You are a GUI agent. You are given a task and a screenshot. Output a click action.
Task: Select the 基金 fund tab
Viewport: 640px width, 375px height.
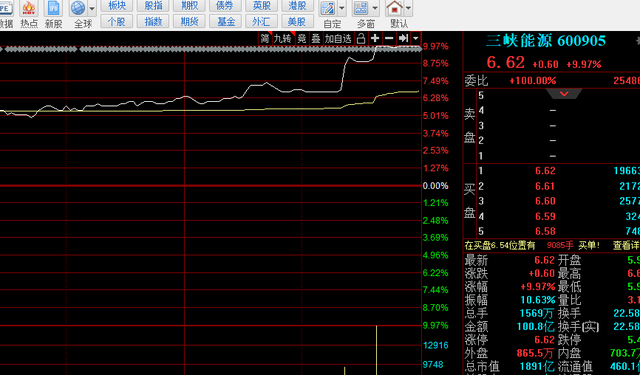(x=226, y=21)
